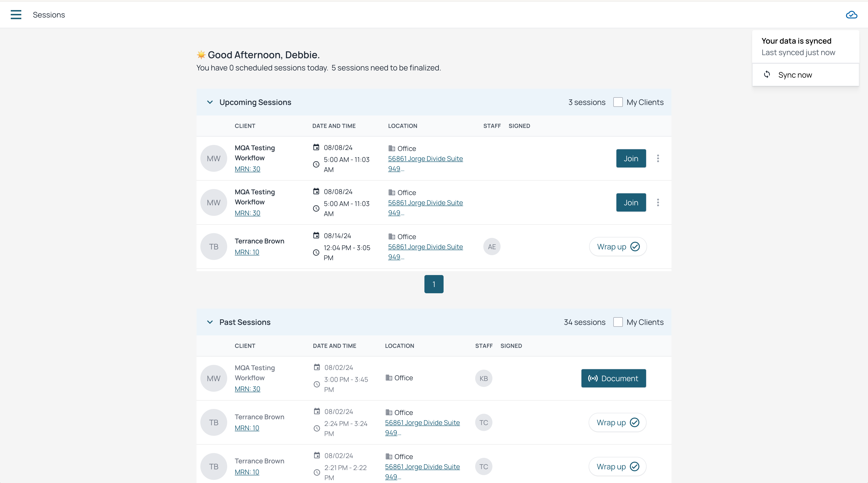Click the '34 sessions' count text

point(585,322)
